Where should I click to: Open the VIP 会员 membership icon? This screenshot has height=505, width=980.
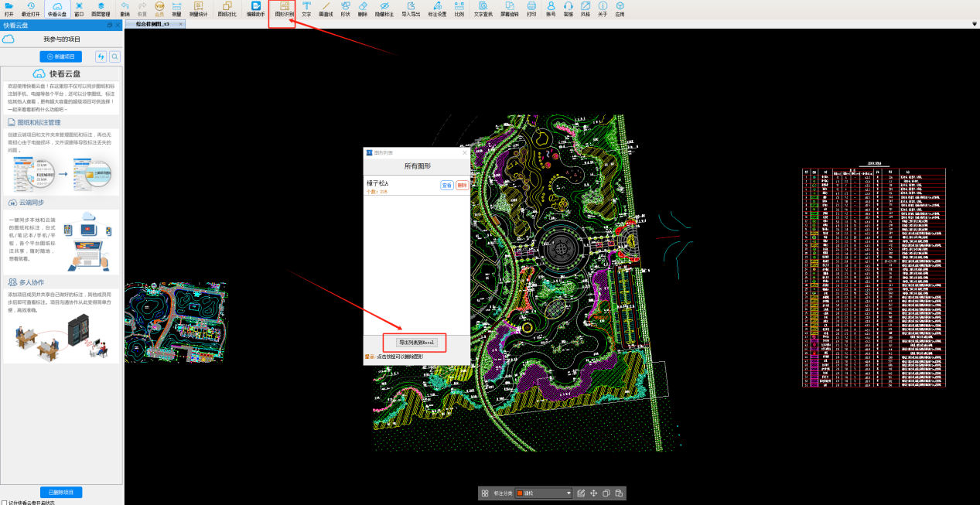tap(160, 9)
